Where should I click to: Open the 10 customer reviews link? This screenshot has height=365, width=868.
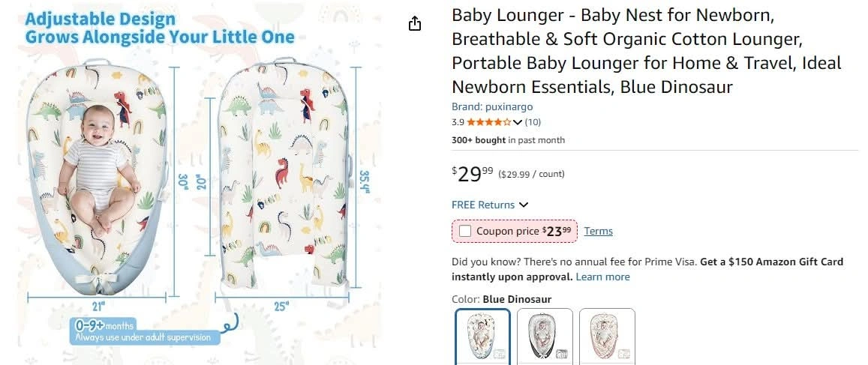(x=533, y=122)
